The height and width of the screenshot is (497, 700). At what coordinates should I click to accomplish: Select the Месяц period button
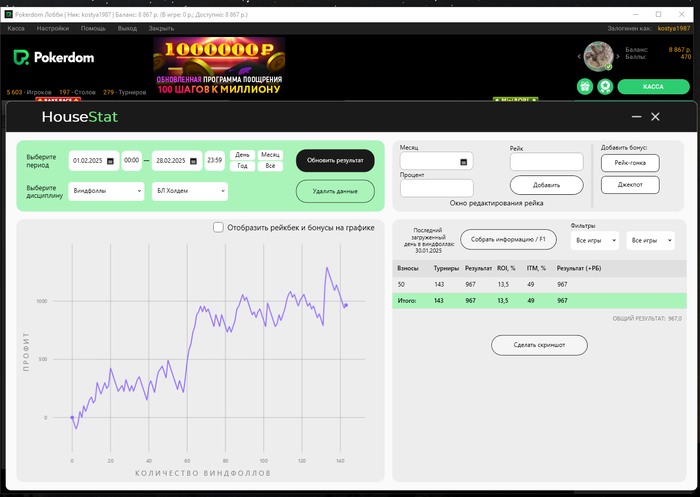pyautogui.click(x=270, y=155)
